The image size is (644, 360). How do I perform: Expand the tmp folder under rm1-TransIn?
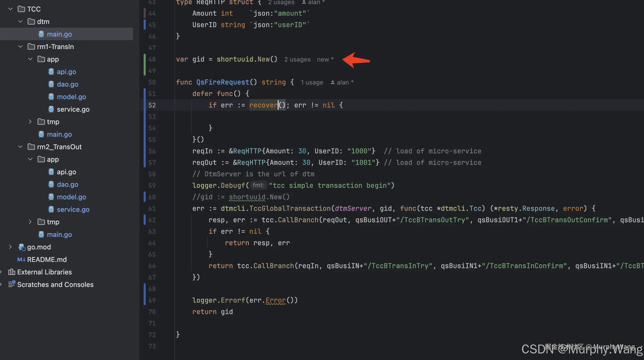coord(30,122)
